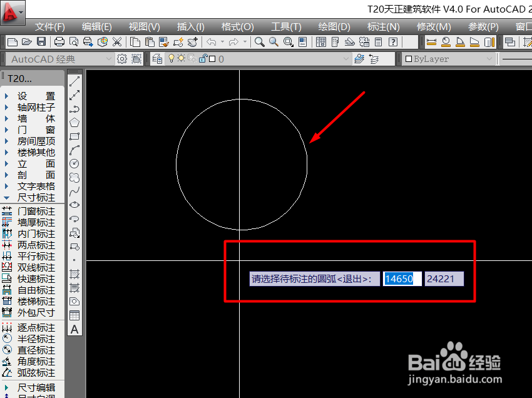Select the Spline curve tool
This screenshot has height=398, width=532.
coord(74,191)
